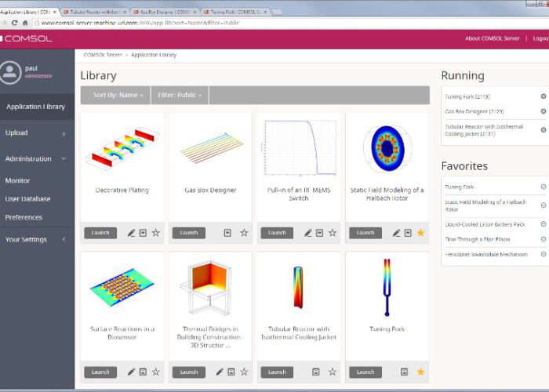Screen dimensions: 549x392
Task: Switch to the Tuning Fork browser tab
Action: click(235, 12)
